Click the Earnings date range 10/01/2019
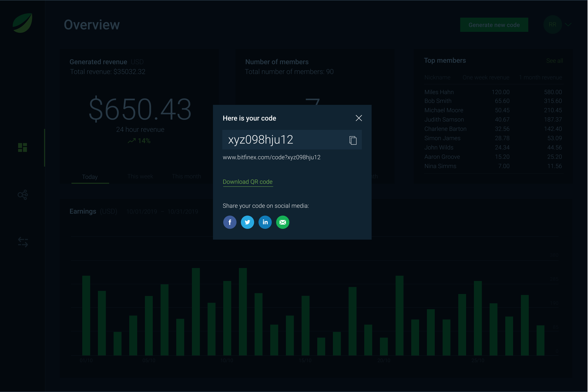 point(142,212)
